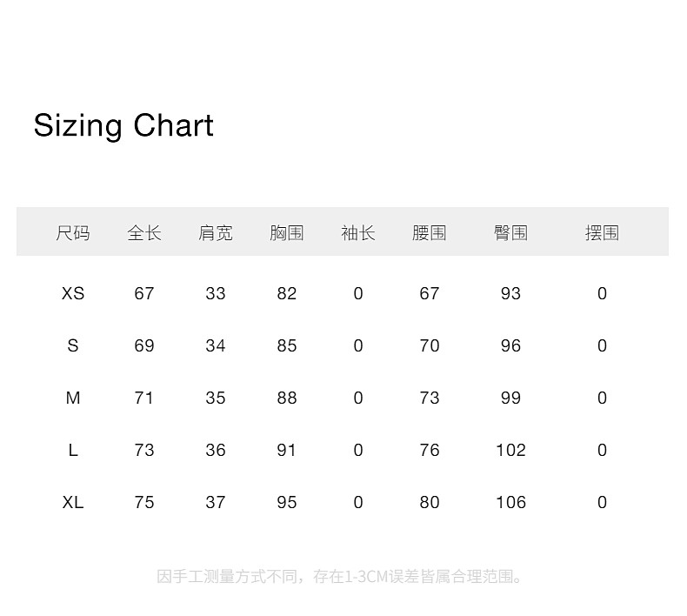Click the 尺码 column header
This screenshot has width=687, height=616.
73,233
